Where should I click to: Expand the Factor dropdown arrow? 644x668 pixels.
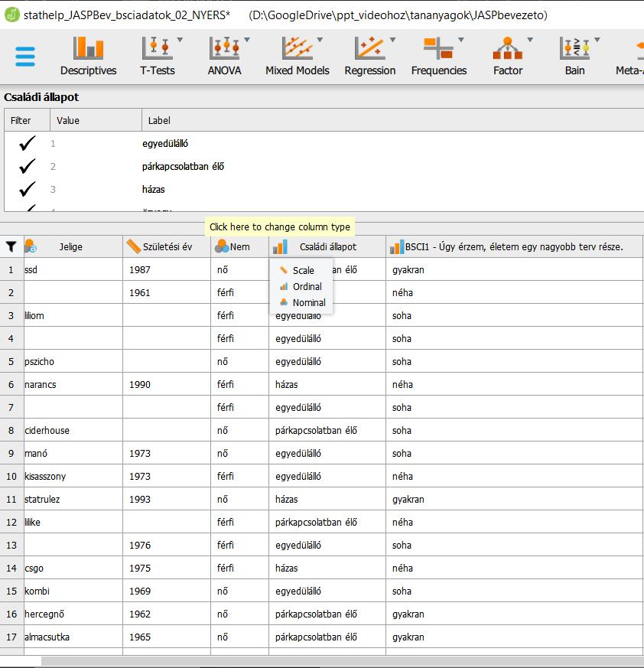tap(530, 40)
